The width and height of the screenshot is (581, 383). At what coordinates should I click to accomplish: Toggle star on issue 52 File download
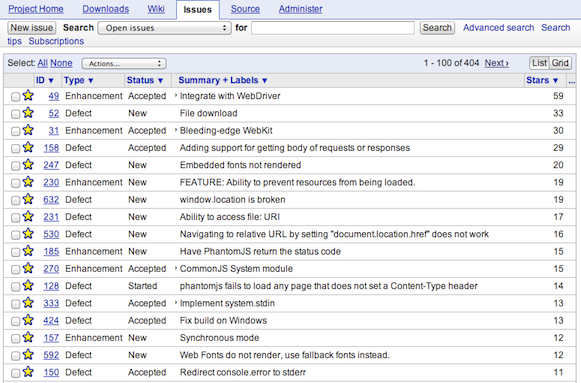[28, 113]
